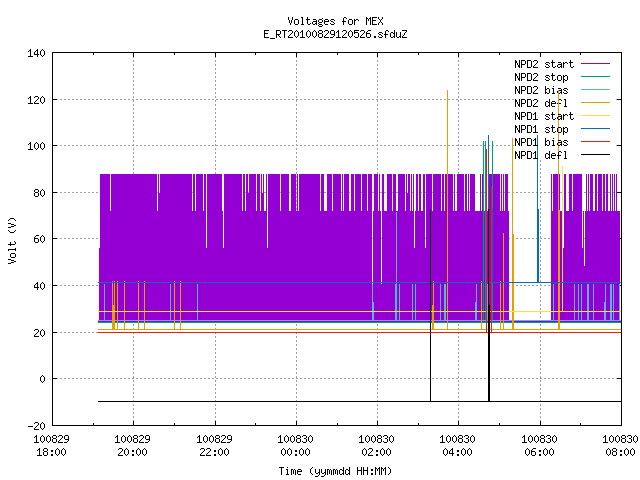Select the red NPD1 bias legend line
The width and height of the screenshot is (640, 480).
[x=595, y=142]
